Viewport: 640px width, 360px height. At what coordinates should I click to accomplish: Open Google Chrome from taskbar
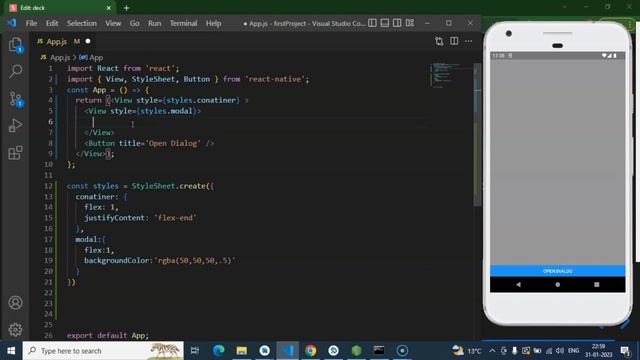click(311, 351)
